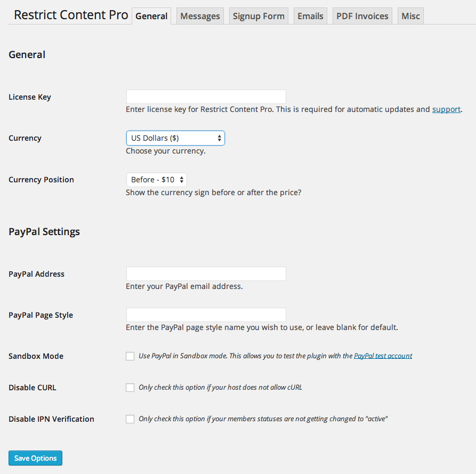Screen dimensions: 476x474
Task: Click the Save Options button
Action: point(35,458)
